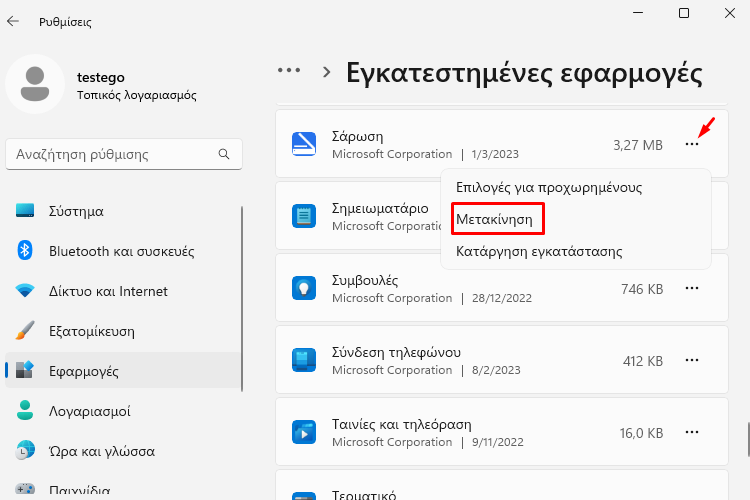This screenshot has height=500, width=750.
Task: Click the 16,0 KB size value
Action: [641, 433]
